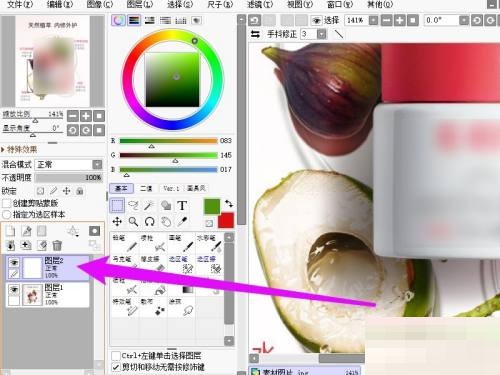Toggle the HSV slider panel icon
The width and height of the screenshot is (500, 375).
pyautogui.click(x=150, y=20)
